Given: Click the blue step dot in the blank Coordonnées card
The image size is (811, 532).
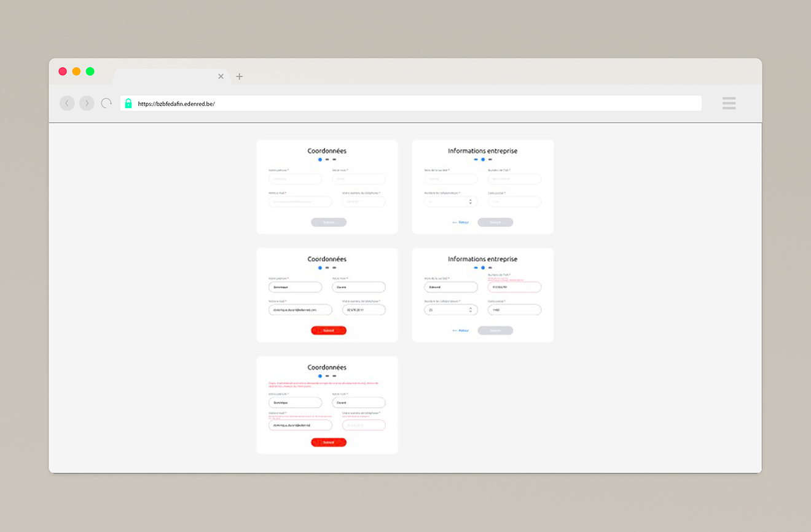Looking at the screenshot, I should pyautogui.click(x=320, y=160).
